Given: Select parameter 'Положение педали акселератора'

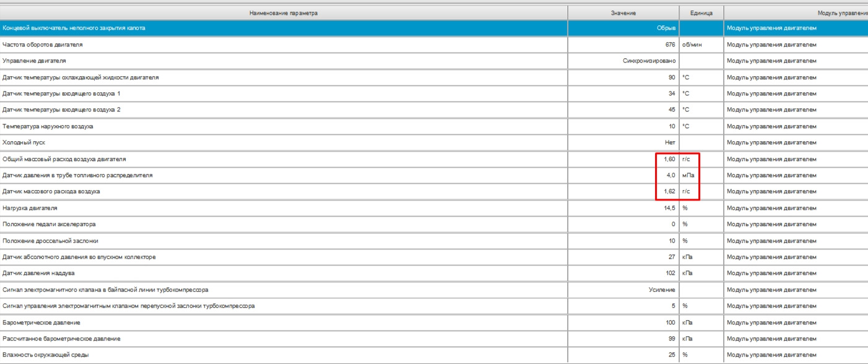Looking at the screenshot, I should click(49, 224).
